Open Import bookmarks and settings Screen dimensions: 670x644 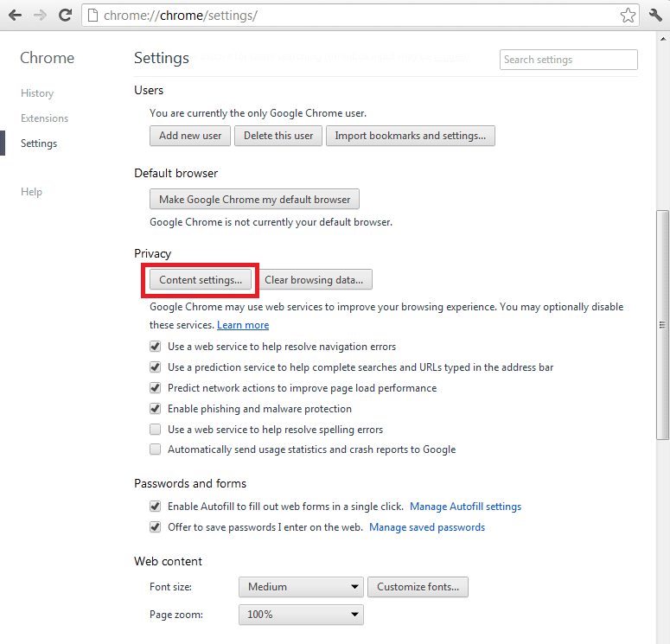410,136
